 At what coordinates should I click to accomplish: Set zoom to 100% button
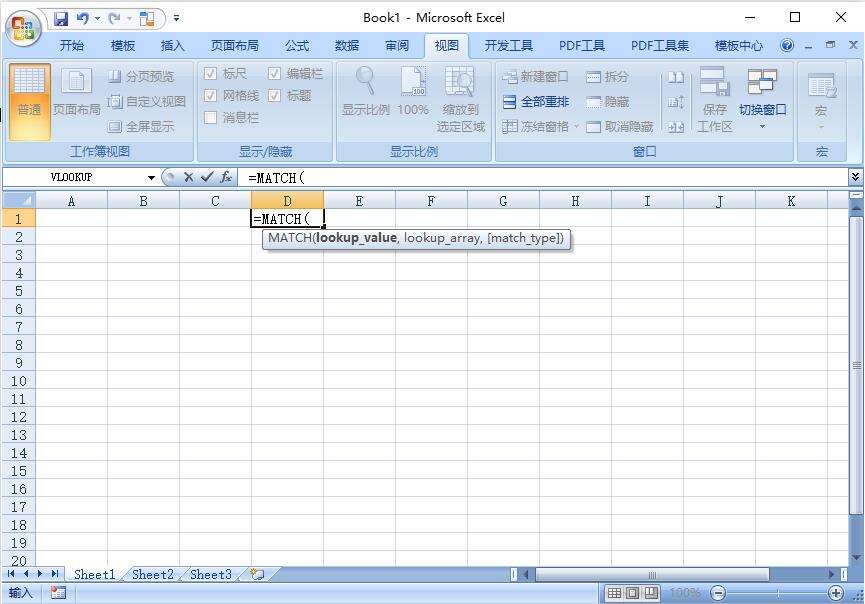(413, 92)
